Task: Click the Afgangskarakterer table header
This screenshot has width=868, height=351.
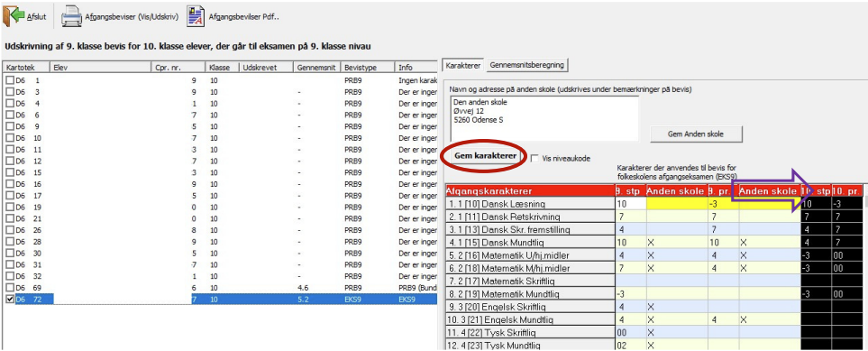Action: pyautogui.click(x=530, y=191)
